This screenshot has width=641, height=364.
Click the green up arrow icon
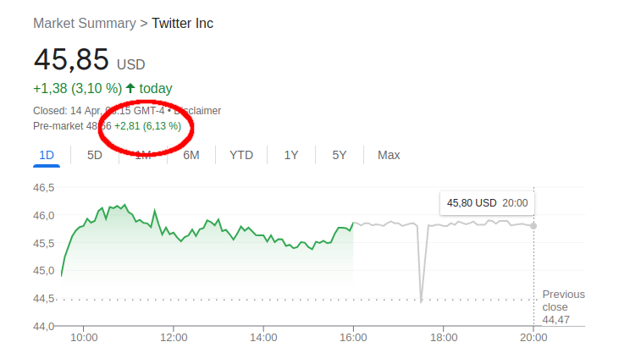130,88
